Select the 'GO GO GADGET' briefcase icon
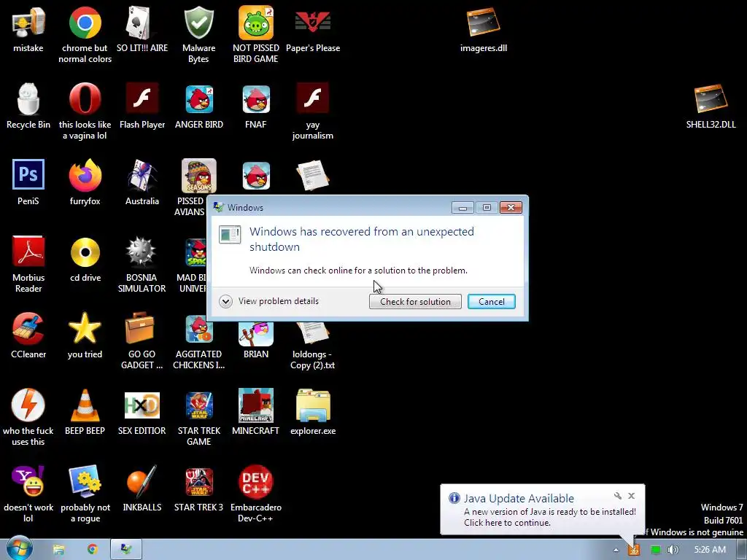The width and height of the screenshot is (747, 560). tap(140, 328)
